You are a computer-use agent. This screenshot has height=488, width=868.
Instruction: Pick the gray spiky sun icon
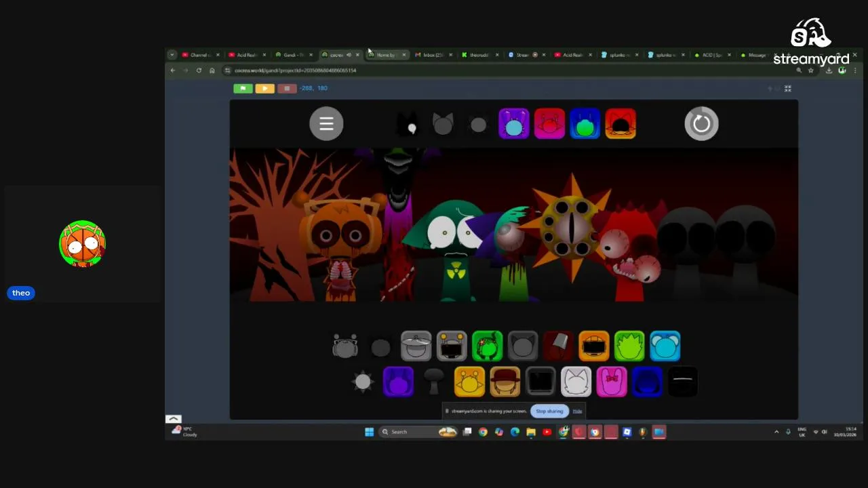363,382
